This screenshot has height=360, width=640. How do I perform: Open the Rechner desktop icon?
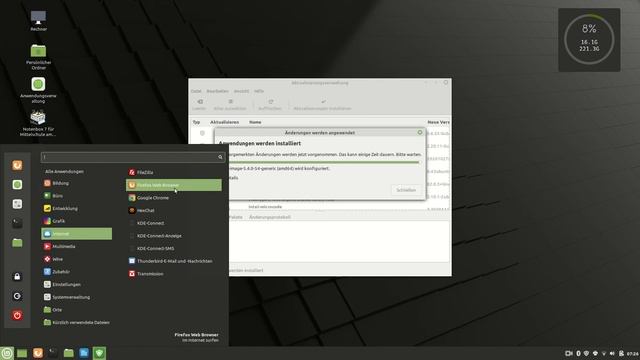point(38,20)
